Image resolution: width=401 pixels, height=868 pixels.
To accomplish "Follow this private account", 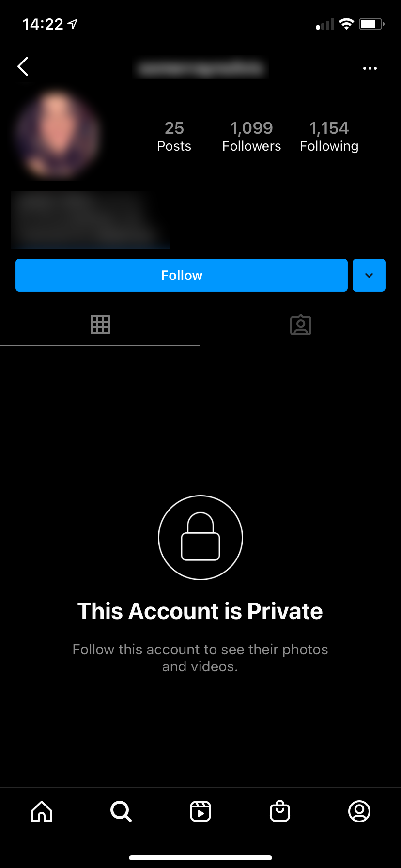I will click(x=182, y=275).
